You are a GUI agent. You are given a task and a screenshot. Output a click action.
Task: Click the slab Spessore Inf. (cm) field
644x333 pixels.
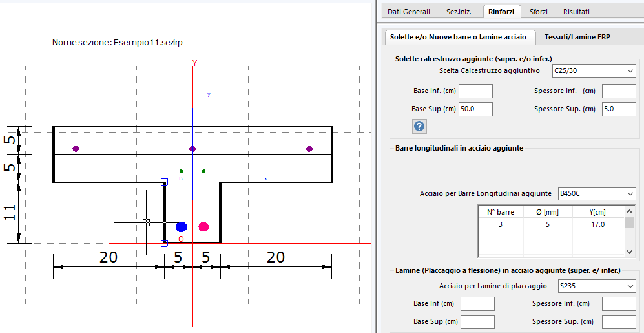pos(619,91)
